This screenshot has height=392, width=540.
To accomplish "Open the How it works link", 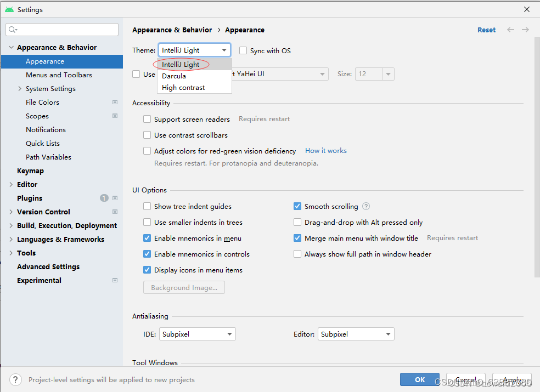I will pos(326,151).
